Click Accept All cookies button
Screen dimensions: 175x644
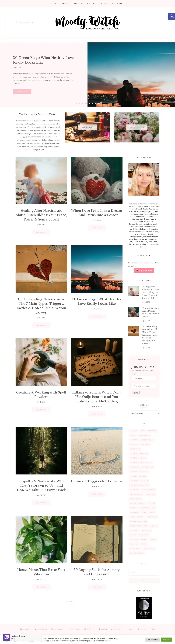point(166,639)
